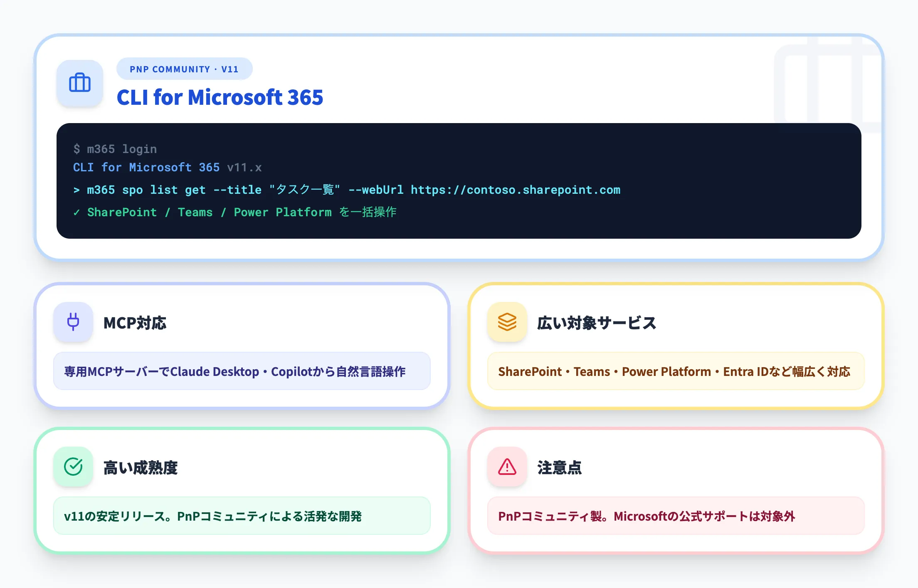The image size is (918, 588).
Task: Open the contoso.sharepoint.com URL
Action: click(x=516, y=190)
